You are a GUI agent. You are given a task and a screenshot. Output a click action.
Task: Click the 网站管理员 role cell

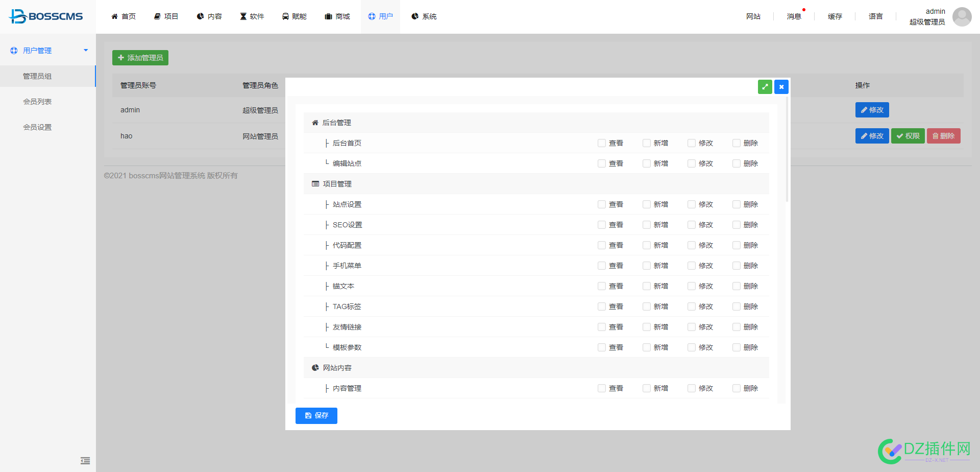tap(260, 136)
